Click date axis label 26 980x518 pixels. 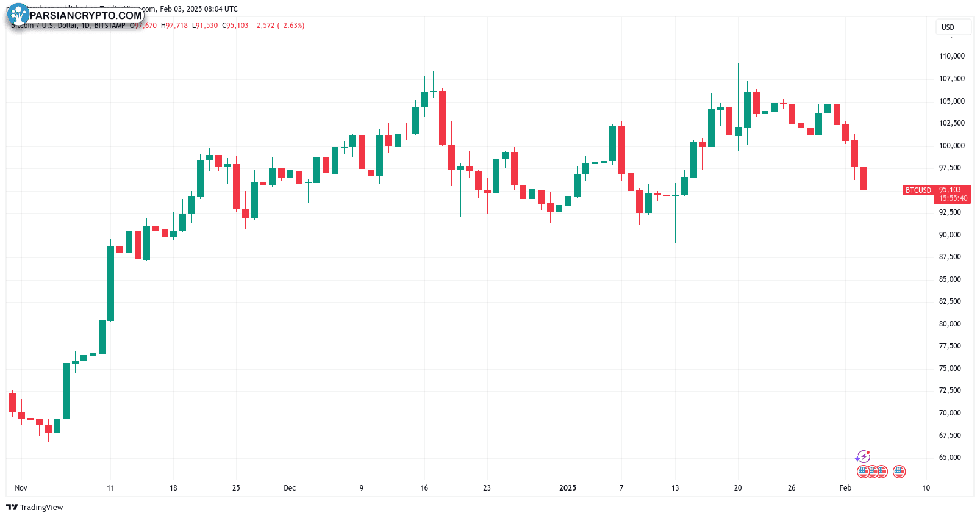[792, 488]
